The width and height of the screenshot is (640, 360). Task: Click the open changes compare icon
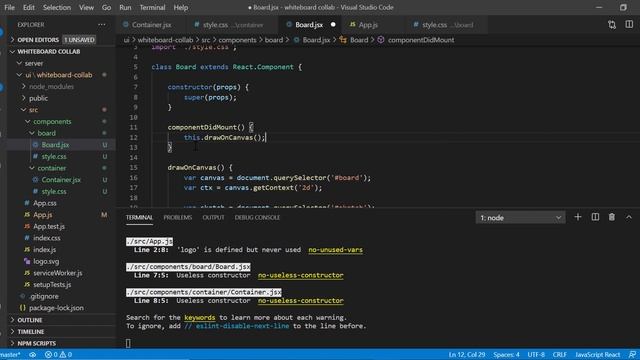pos(611,25)
